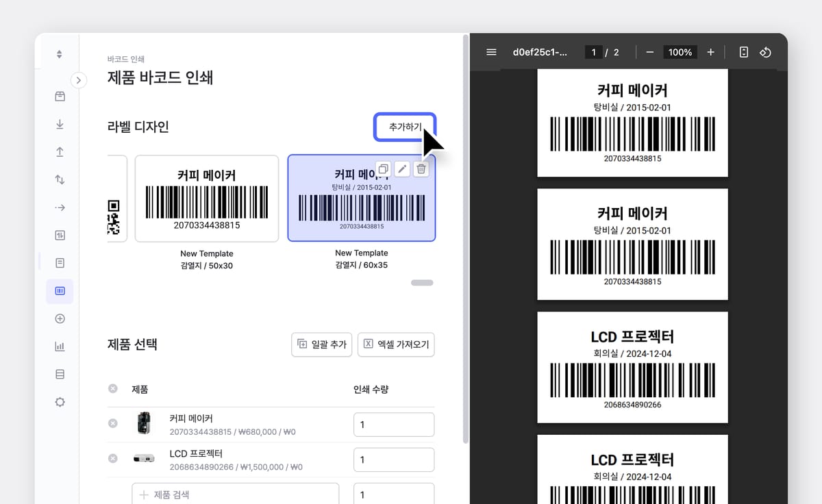This screenshot has width=822, height=504.
Task: Zoom out with the minus button
Action: 649,51
